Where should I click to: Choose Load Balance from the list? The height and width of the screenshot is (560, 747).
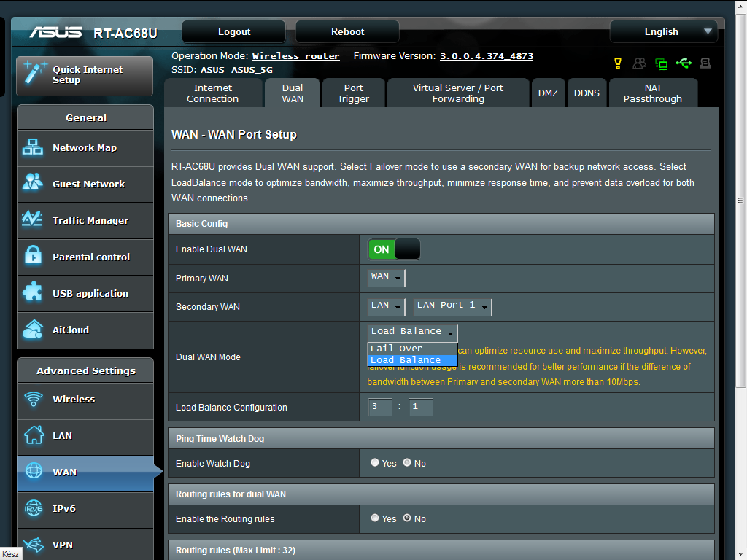(413, 360)
